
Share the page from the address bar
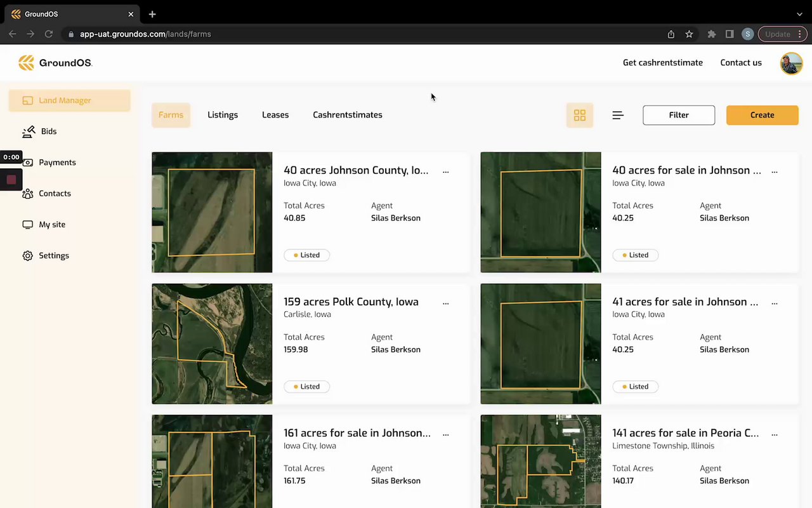671,34
